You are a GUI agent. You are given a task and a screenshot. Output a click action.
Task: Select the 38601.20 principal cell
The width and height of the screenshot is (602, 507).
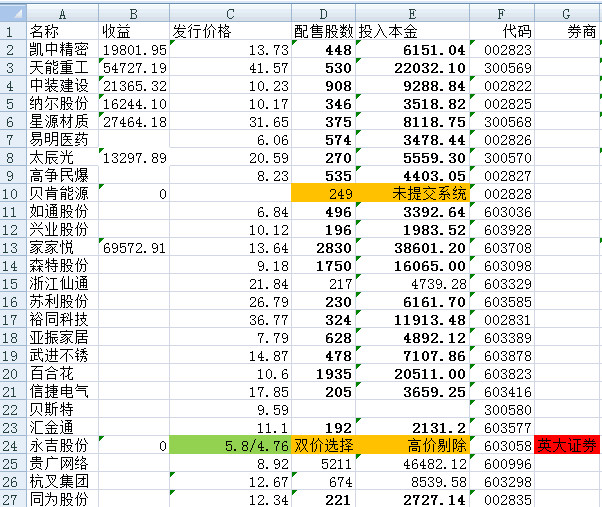click(412, 248)
